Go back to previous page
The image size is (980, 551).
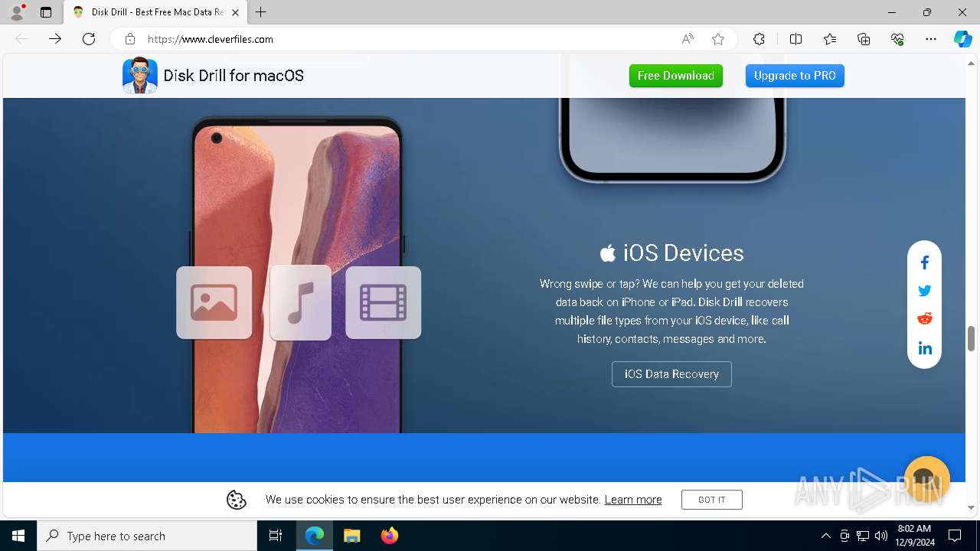point(21,39)
